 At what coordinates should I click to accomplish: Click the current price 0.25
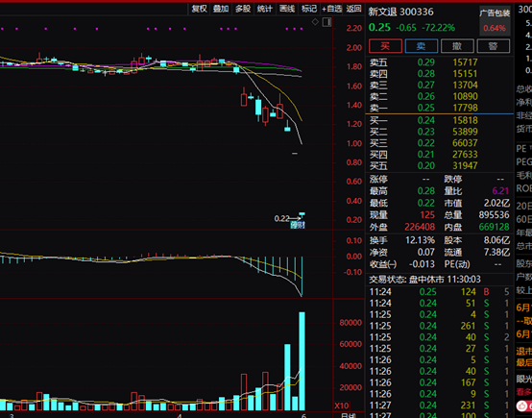[379, 28]
